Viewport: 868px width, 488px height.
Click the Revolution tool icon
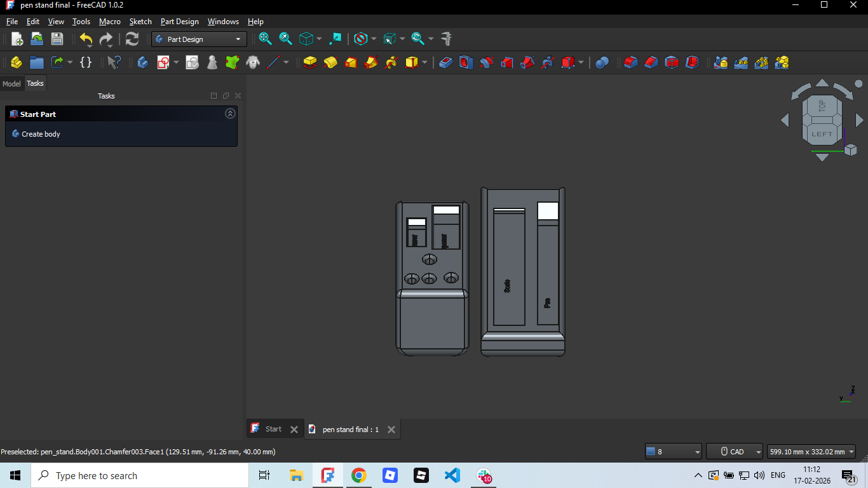(330, 62)
